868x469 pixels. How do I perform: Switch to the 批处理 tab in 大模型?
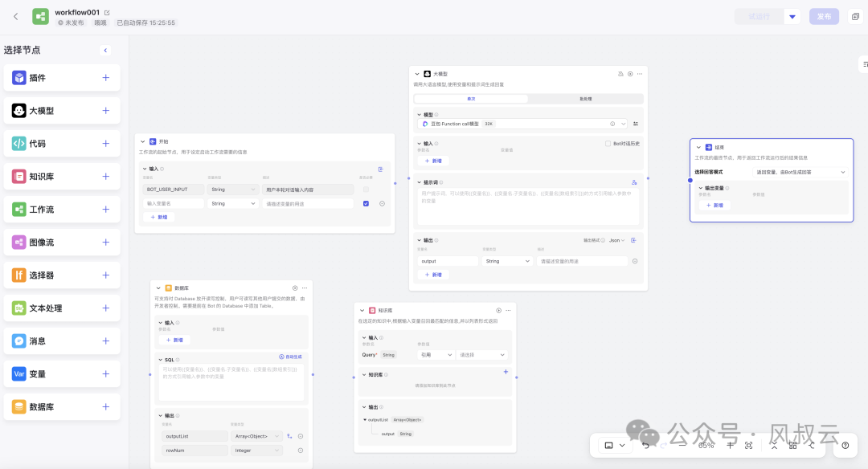tap(585, 99)
